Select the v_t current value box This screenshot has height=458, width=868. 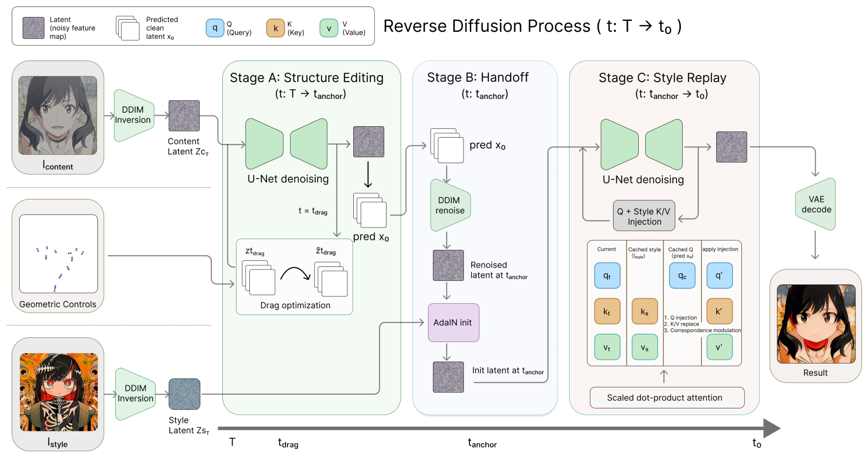(607, 347)
